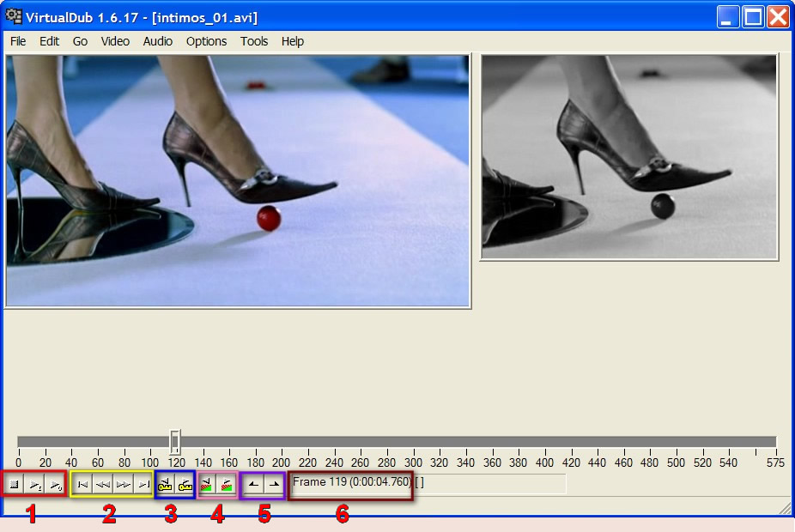
Task: Open the Help menu
Action: 293,41
